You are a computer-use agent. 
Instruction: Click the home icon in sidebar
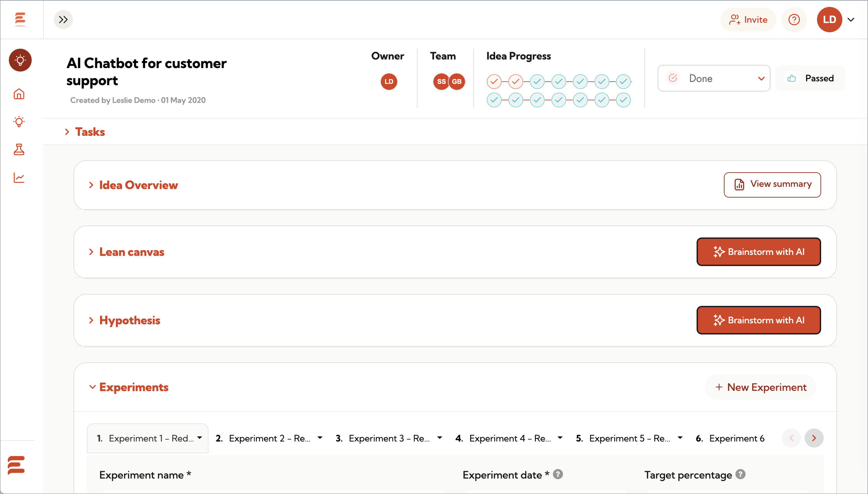(19, 94)
